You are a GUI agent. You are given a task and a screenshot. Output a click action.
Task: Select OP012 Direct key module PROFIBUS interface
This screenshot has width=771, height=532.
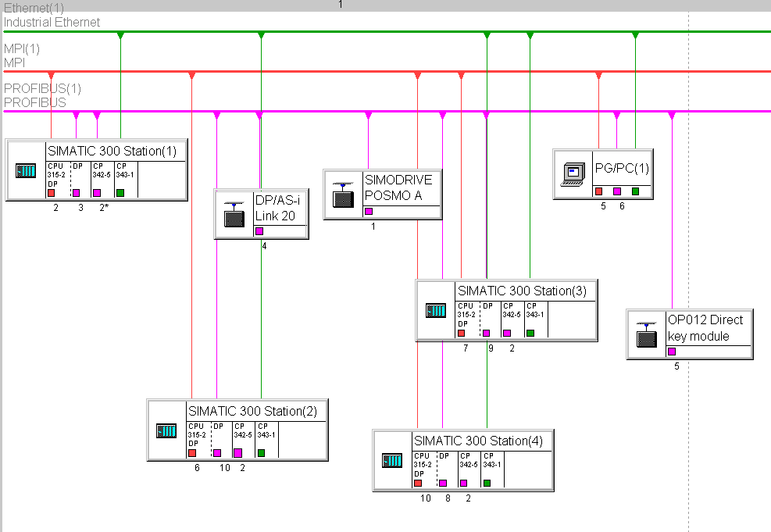672,352
